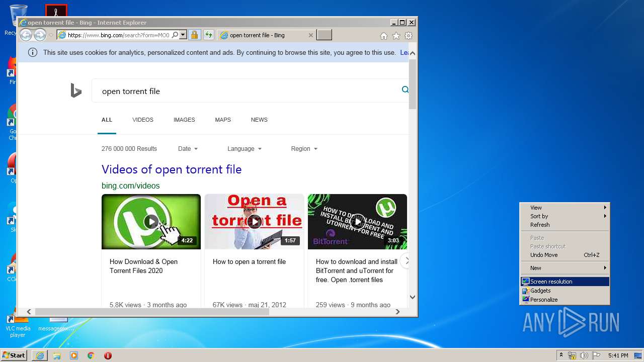This screenshot has width=644, height=362.
Task: Open Windows Media Player taskbar icon
Action: [74, 355]
